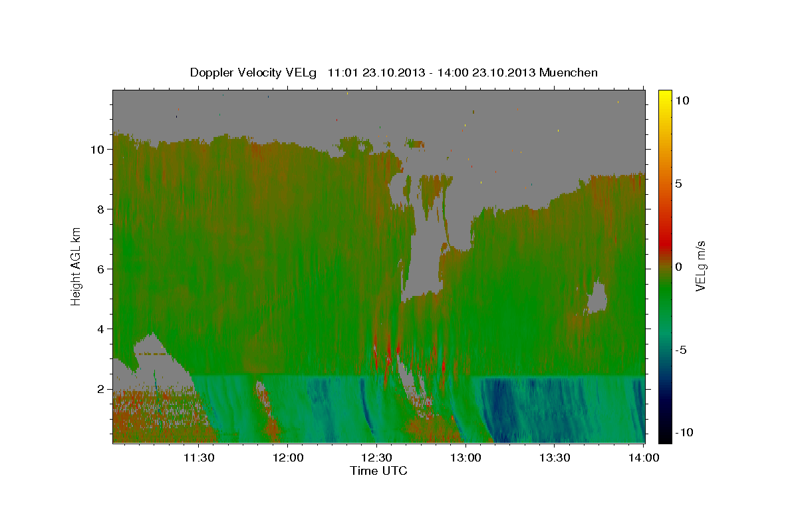Click the height label 2 on y-axis
The image size is (798, 532).
coord(101,389)
